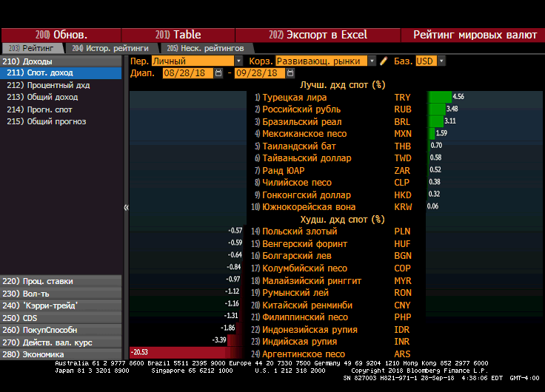Collapse the left sidebar panel
The height and width of the screenshot is (392, 545).
point(126,208)
